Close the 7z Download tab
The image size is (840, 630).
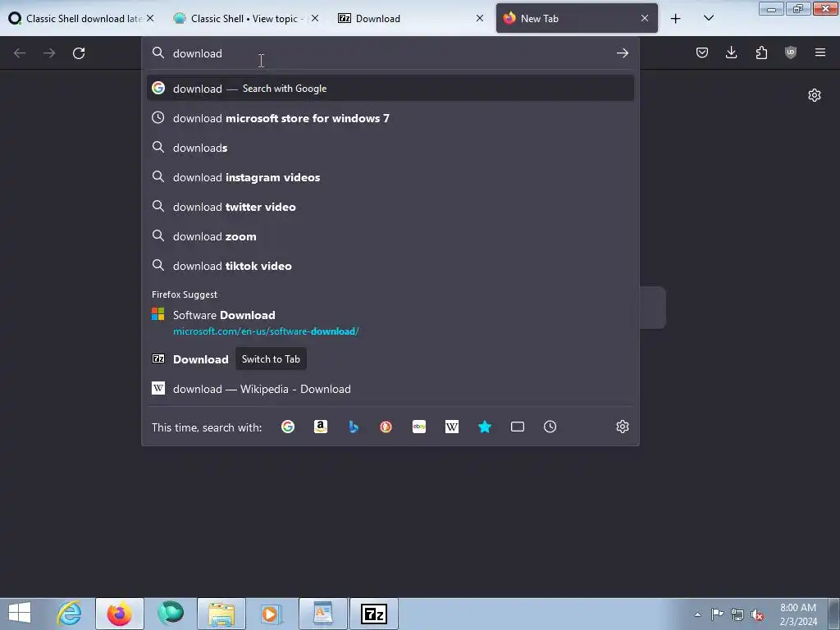point(479,18)
